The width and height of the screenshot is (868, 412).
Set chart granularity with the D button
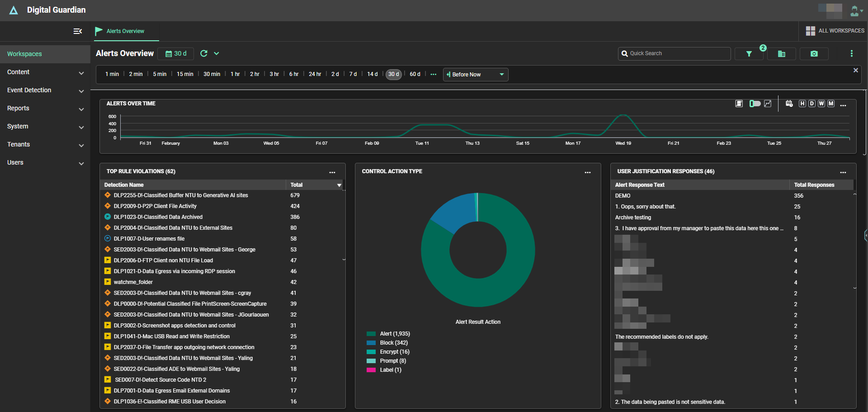coord(811,104)
